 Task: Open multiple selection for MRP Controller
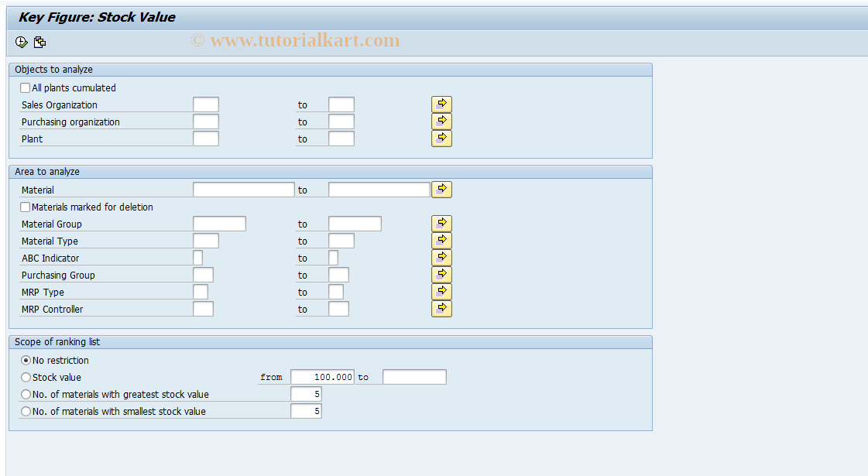441,308
